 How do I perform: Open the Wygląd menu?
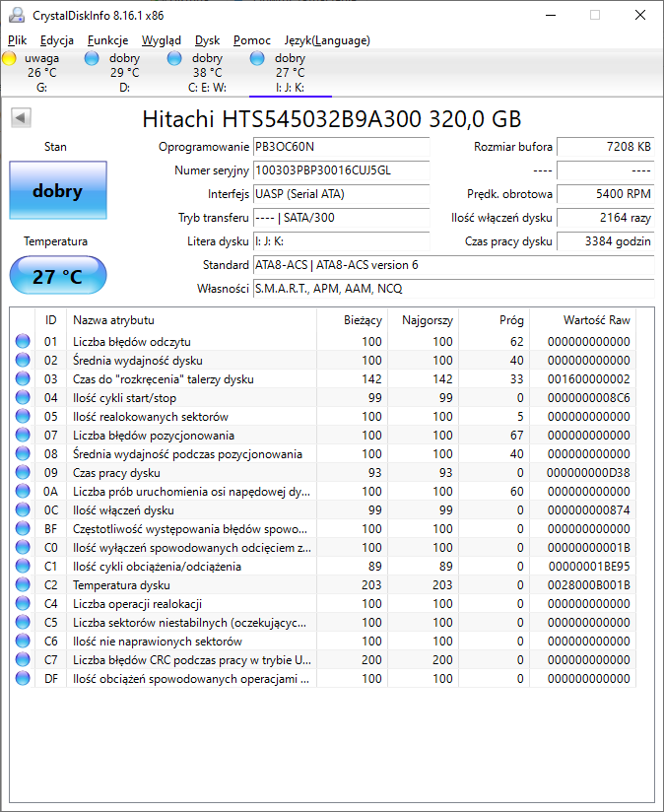coord(162,40)
